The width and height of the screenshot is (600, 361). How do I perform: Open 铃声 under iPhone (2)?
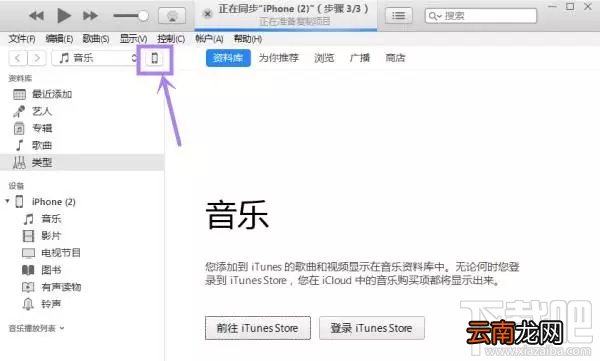tap(82, 304)
